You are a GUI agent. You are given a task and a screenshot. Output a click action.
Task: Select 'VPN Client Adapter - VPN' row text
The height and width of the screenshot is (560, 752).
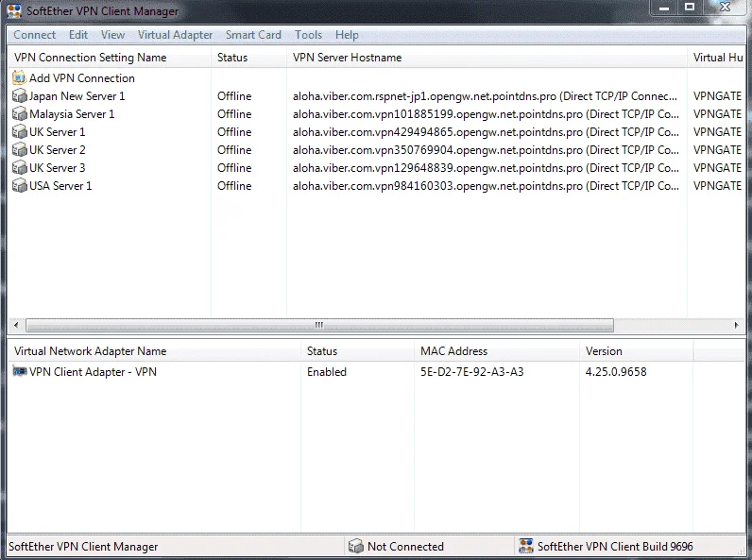[93, 372]
